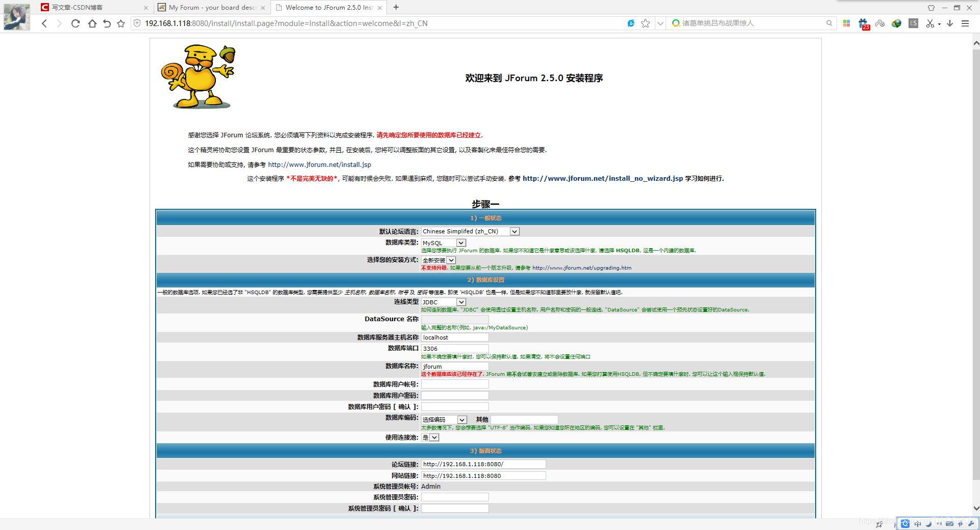Open the use connection pool dropdown

coord(430,438)
